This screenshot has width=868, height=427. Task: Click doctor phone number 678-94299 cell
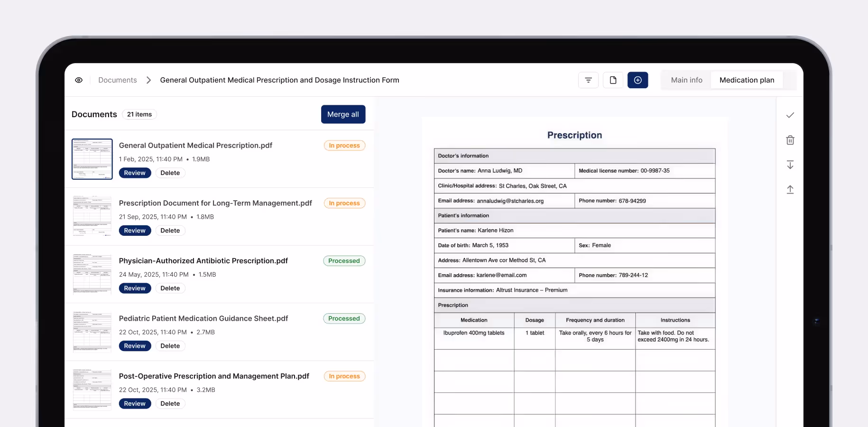[x=645, y=201]
